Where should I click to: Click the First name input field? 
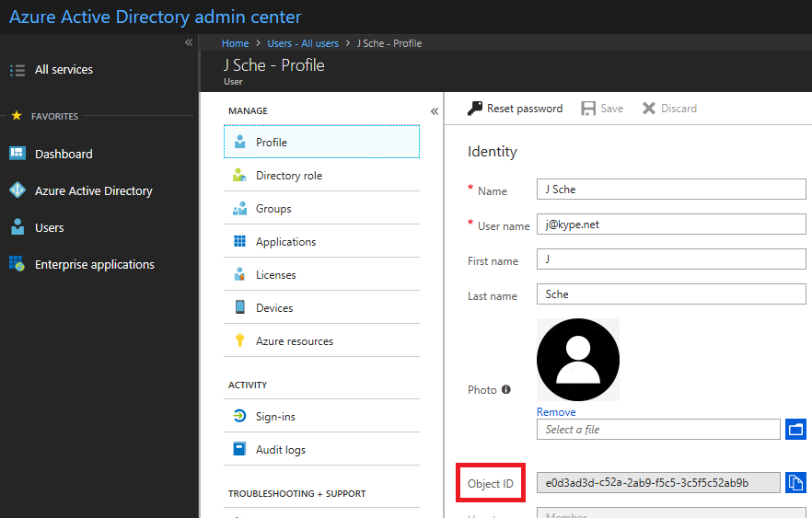pyautogui.click(x=671, y=259)
